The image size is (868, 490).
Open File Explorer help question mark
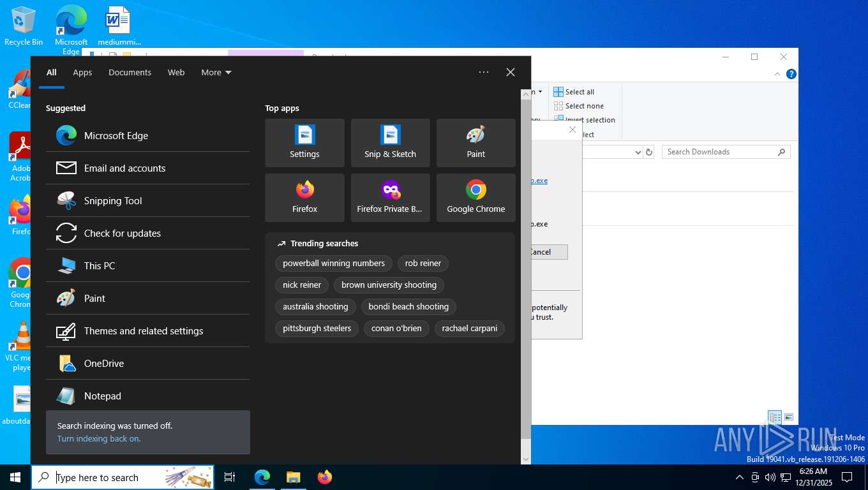coord(791,74)
